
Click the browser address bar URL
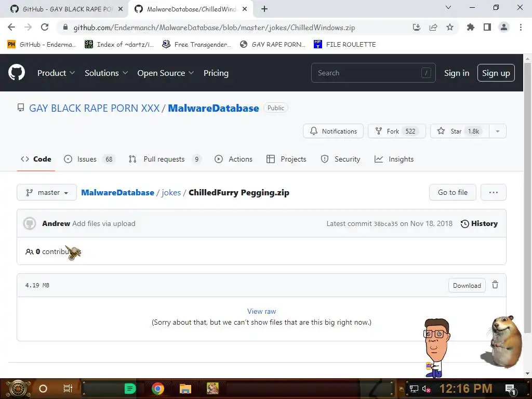click(214, 28)
